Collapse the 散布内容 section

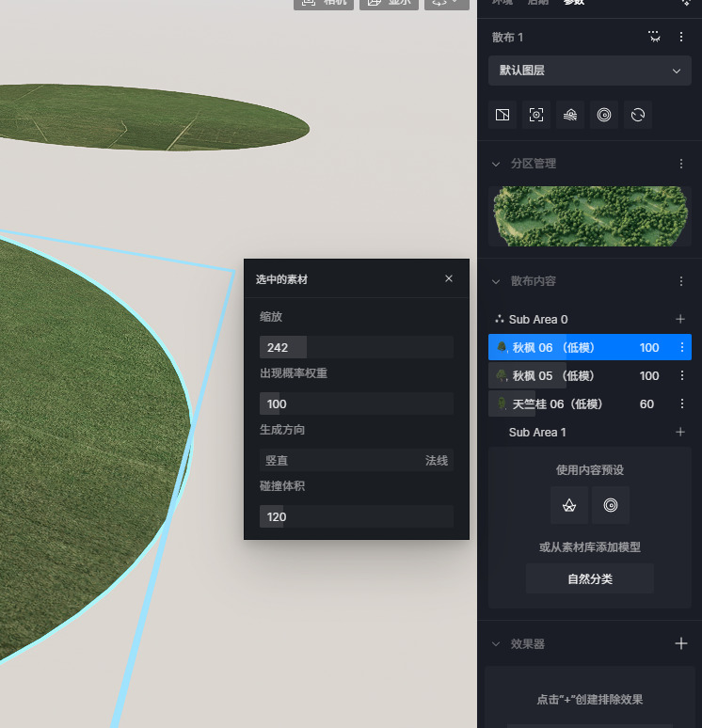tap(497, 281)
